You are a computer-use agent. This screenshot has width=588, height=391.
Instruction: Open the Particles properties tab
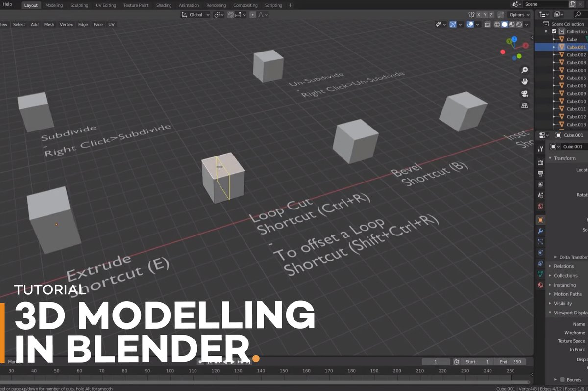540,242
